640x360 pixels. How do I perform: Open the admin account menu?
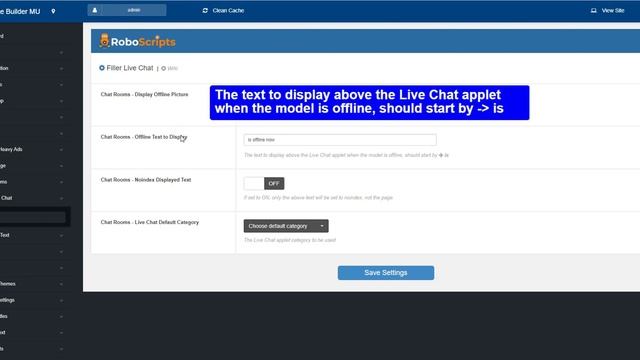tap(127, 10)
